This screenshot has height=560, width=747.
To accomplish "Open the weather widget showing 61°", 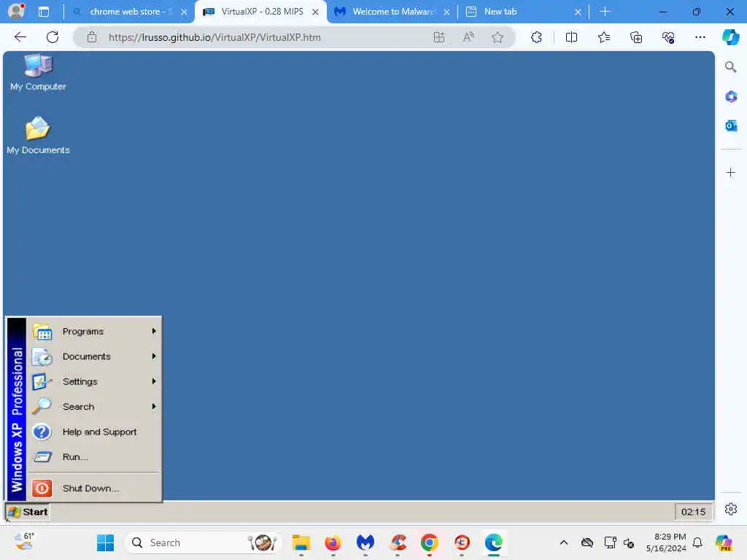I will [24, 542].
